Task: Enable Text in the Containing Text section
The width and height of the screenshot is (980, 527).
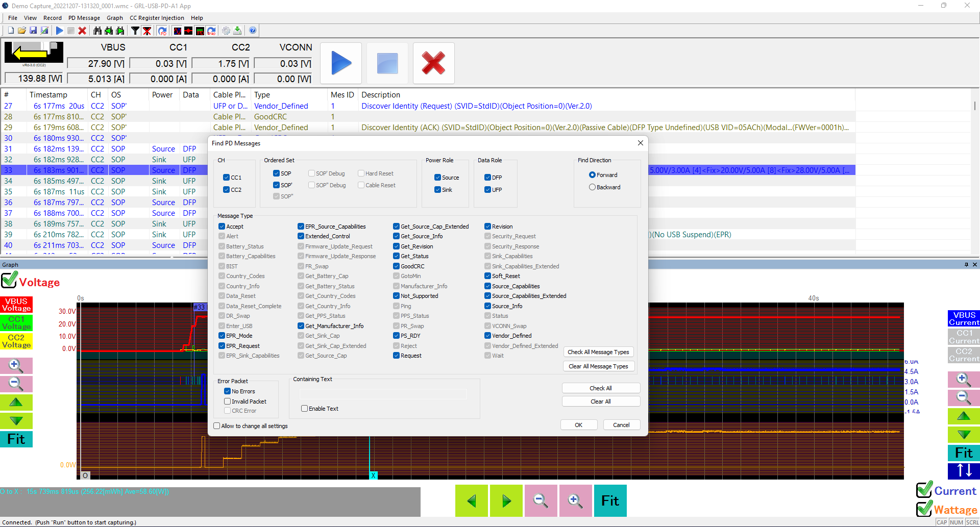Action: [x=305, y=408]
